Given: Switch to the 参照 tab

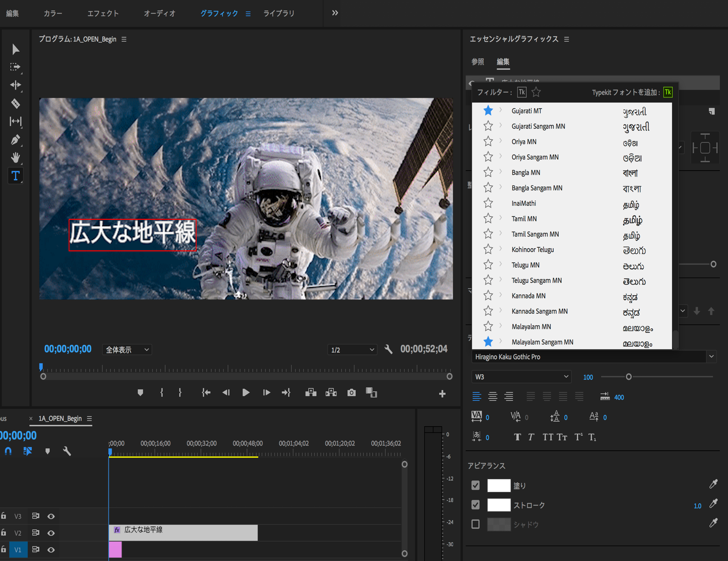Looking at the screenshot, I should tap(478, 62).
